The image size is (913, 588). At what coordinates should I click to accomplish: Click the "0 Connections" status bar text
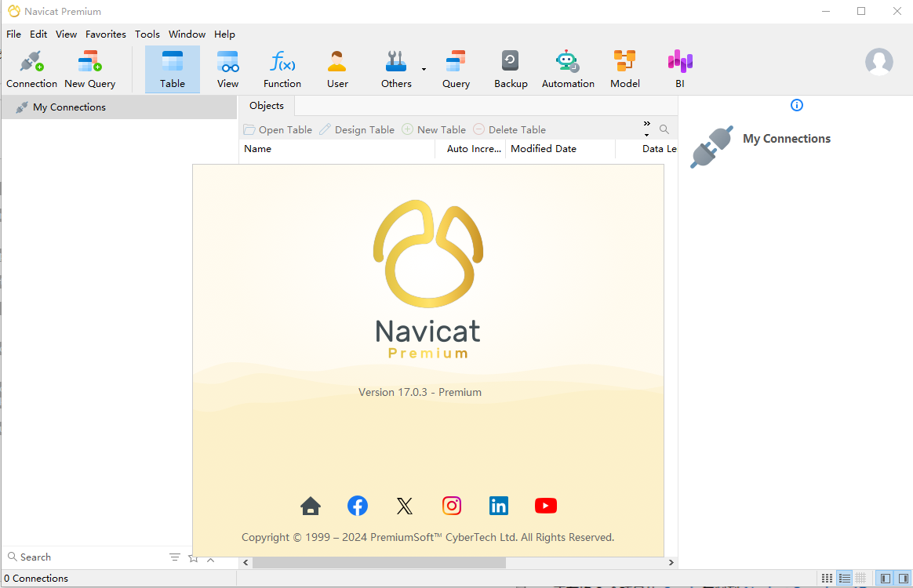click(36, 578)
